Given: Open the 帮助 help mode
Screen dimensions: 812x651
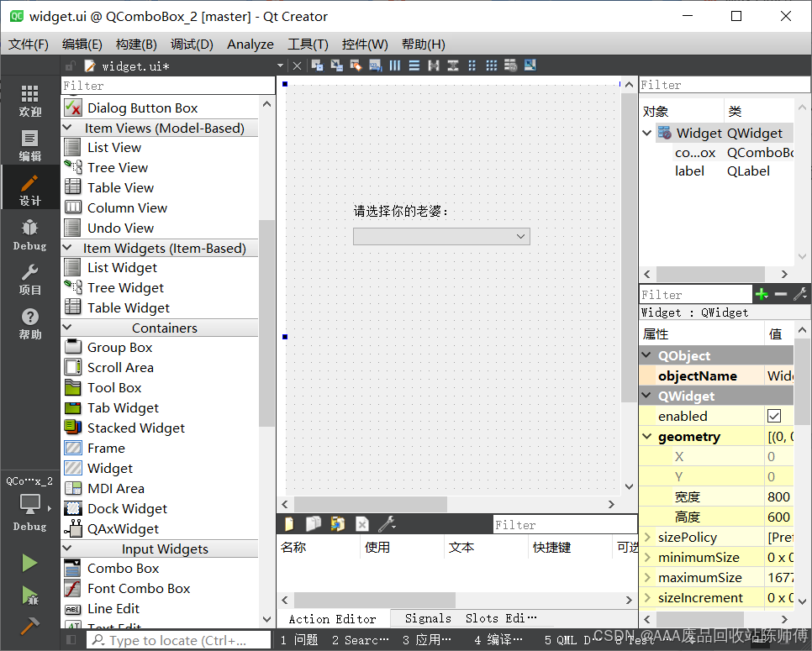Looking at the screenshot, I should (x=29, y=324).
